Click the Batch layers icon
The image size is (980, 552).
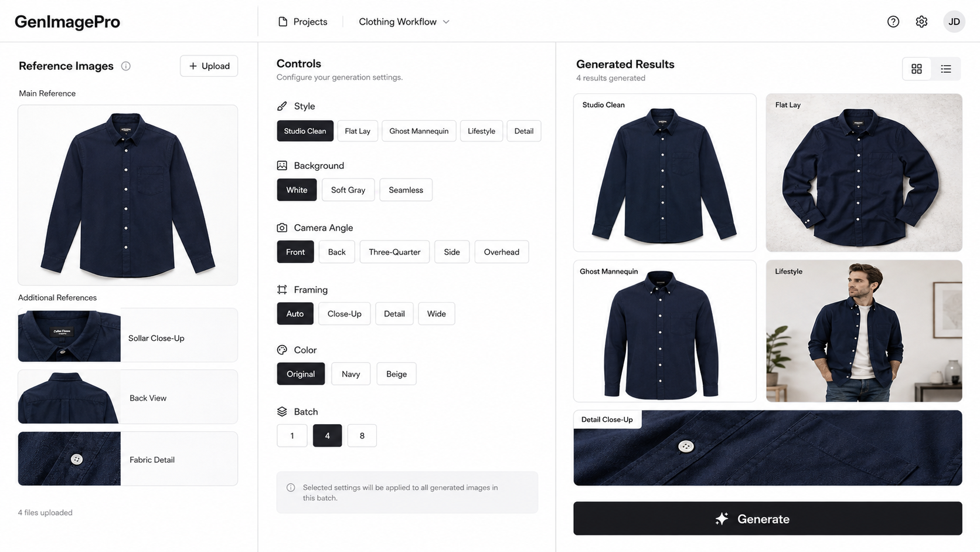coord(282,412)
